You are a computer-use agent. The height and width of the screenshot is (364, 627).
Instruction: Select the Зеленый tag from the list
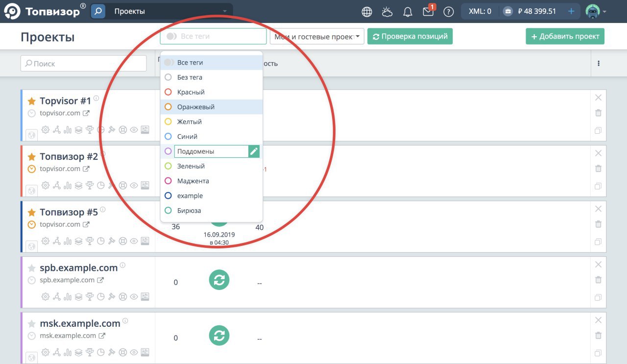[x=212, y=166]
